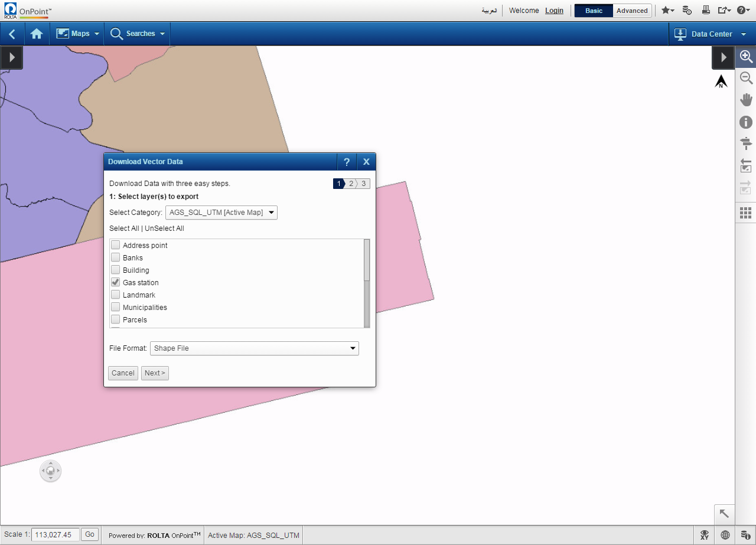Click the Next button
756x545 pixels.
coord(155,373)
